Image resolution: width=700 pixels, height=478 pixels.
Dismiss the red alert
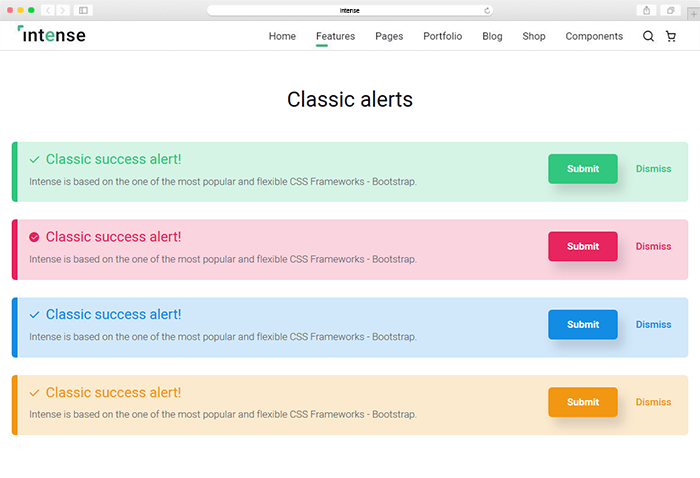pos(653,247)
